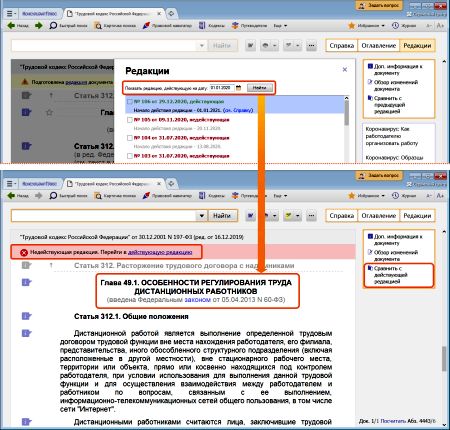Screen dimensions: 450x430
Task: Click the Посчитать link in the status bar
Action: pos(393,421)
